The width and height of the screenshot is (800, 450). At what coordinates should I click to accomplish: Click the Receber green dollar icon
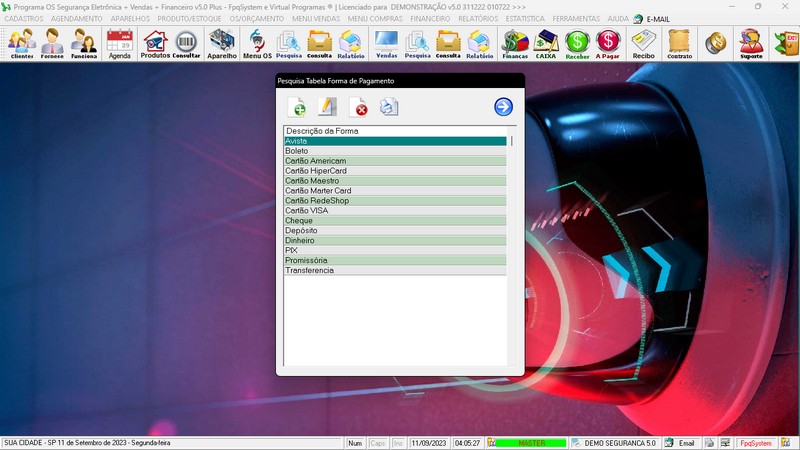[x=577, y=43]
